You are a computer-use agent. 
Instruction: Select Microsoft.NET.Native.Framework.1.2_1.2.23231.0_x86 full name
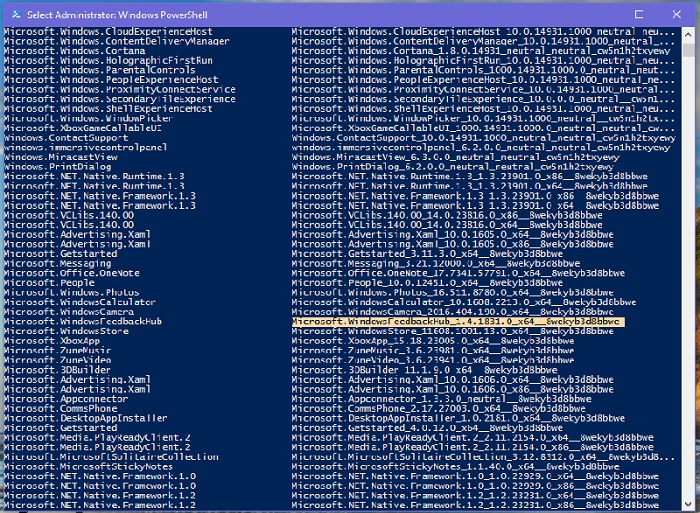point(475,505)
